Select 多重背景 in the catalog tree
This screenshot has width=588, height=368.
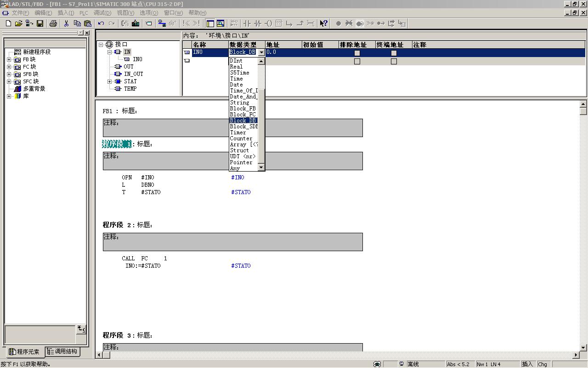pos(34,89)
